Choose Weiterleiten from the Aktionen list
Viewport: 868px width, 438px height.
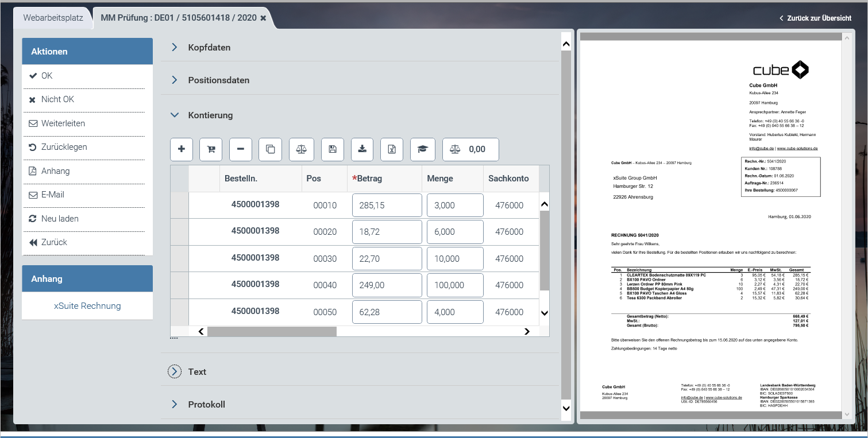pos(63,123)
